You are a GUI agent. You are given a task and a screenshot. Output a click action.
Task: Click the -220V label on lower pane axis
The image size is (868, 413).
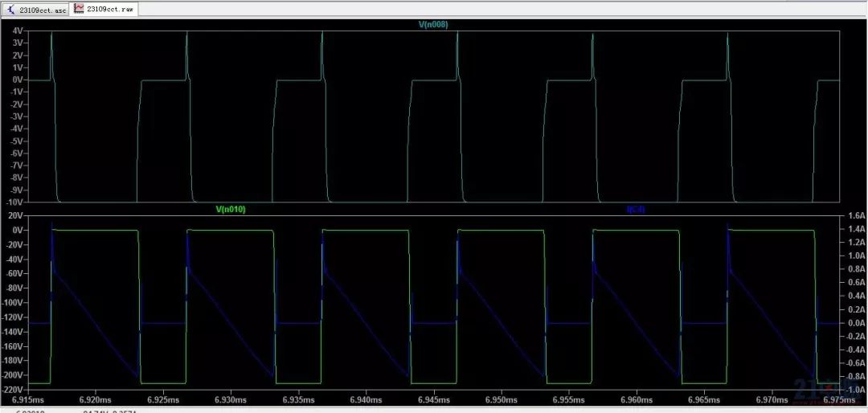pyautogui.click(x=12, y=389)
